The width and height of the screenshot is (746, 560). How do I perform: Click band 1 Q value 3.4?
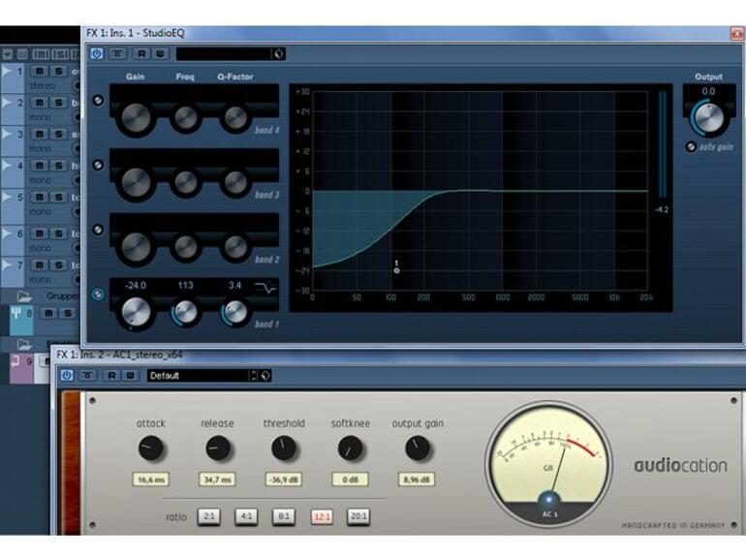[x=234, y=286]
